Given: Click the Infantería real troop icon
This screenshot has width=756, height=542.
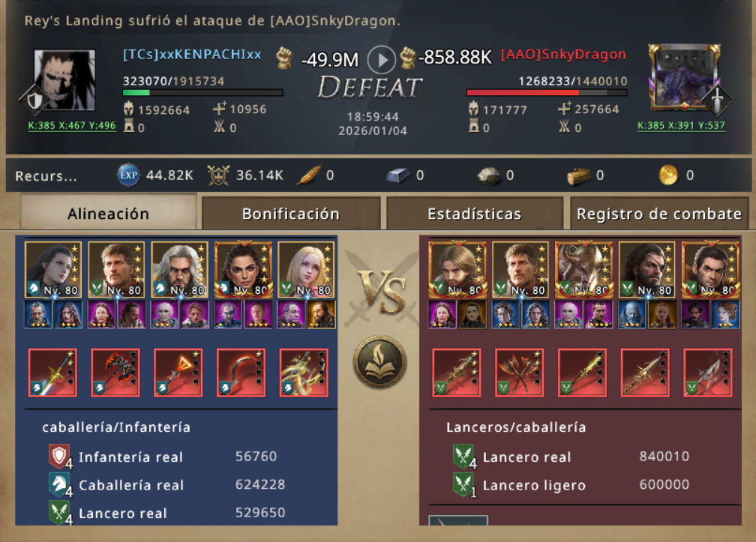Looking at the screenshot, I should tap(60, 457).
